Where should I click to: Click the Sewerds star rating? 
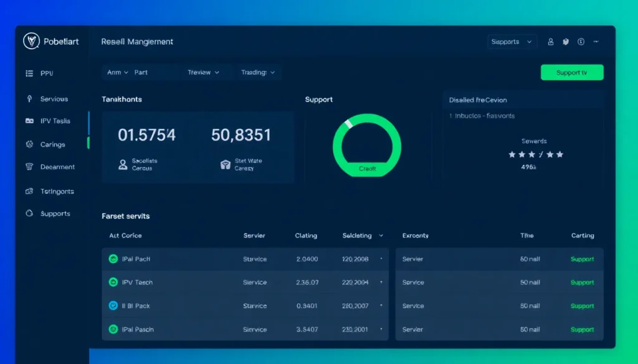pyautogui.click(x=535, y=154)
